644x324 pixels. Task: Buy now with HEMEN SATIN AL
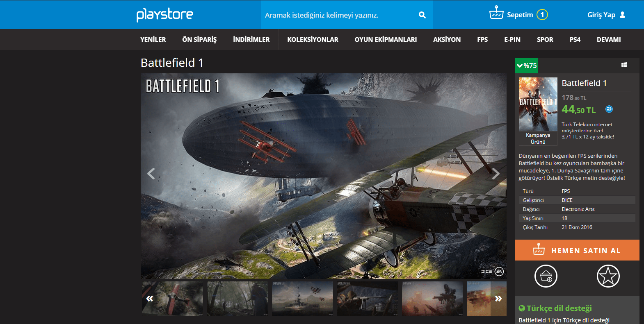[577, 250]
